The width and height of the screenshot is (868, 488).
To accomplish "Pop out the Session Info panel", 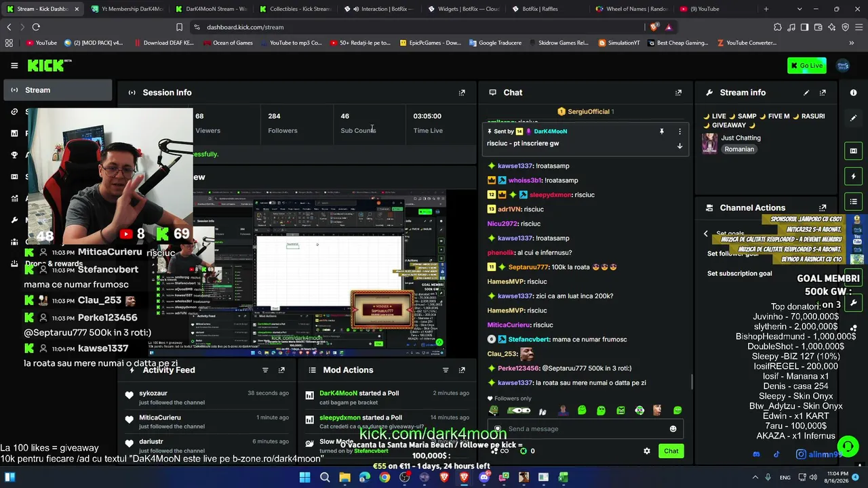I will tap(462, 93).
